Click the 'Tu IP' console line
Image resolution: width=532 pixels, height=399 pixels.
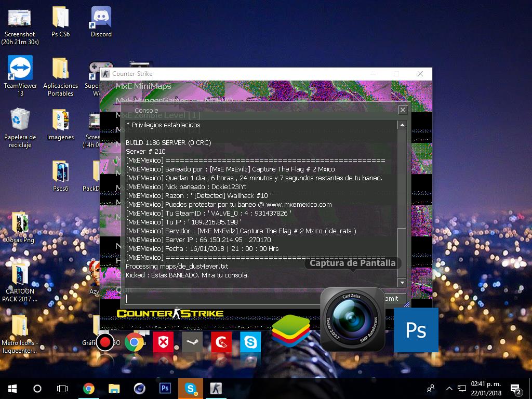coord(183,222)
